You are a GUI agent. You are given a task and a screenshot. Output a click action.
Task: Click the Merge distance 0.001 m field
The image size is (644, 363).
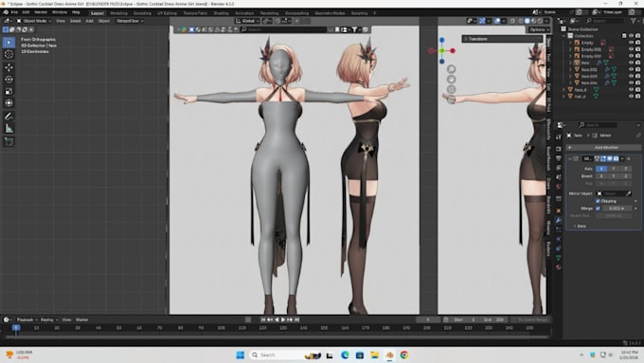tap(617, 209)
